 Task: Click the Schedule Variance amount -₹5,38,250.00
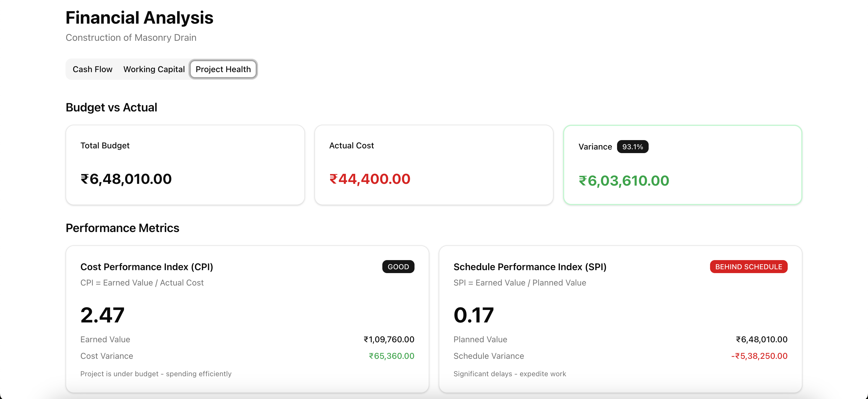click(x=759, y=356)
